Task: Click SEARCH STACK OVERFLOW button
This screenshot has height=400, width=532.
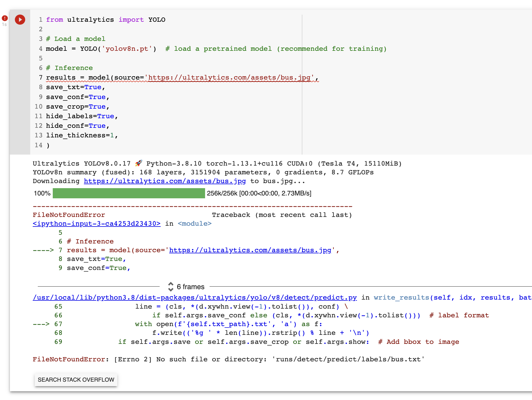Action: 76,380
